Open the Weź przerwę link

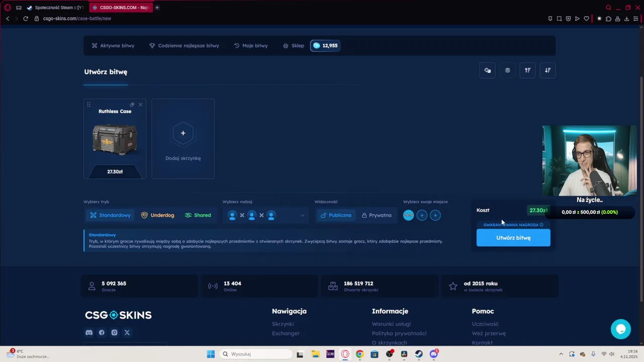click(489, 333)
